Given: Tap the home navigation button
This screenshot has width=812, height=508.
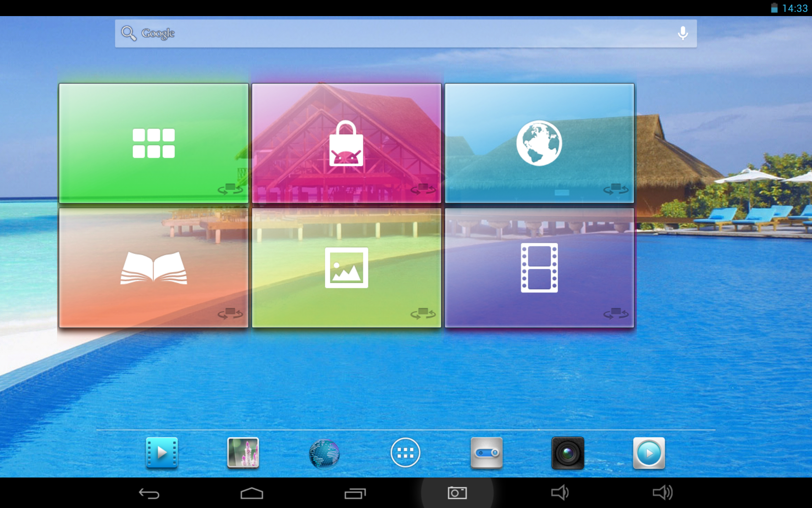Looking at the screenshot, I should coord(252,493).
